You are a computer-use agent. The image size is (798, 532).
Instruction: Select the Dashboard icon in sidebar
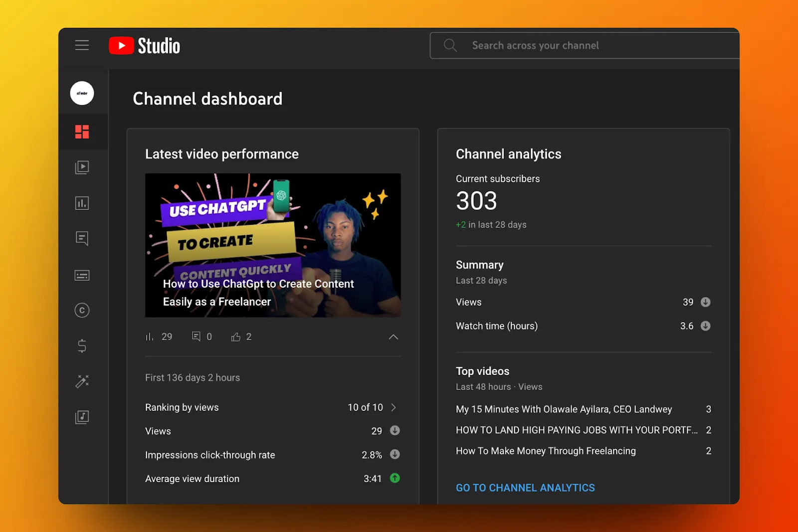point(82,132)
